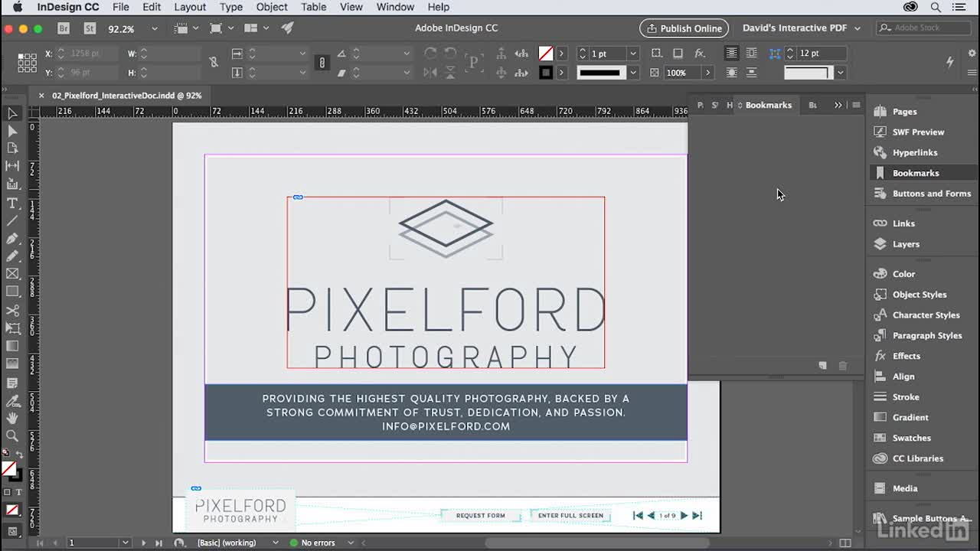
Task: Open Adobe Stock via St icon
Action: pos(90,28)
